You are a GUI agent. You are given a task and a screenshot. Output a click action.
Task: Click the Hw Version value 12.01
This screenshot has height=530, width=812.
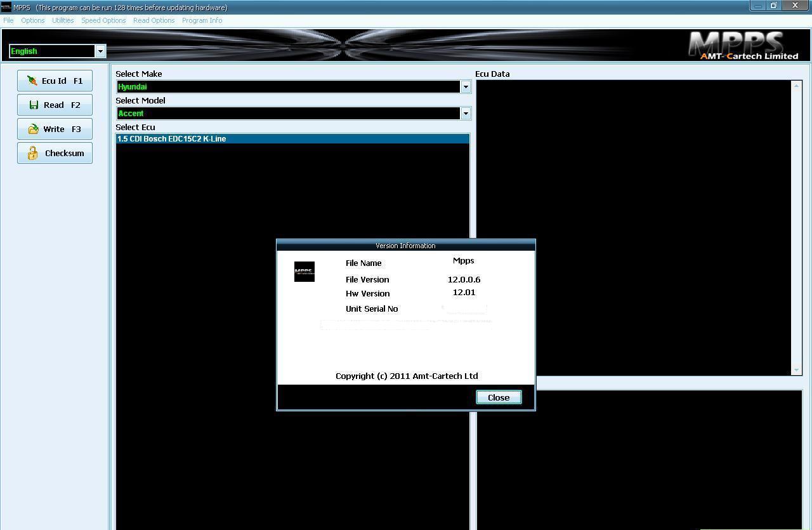464,292
